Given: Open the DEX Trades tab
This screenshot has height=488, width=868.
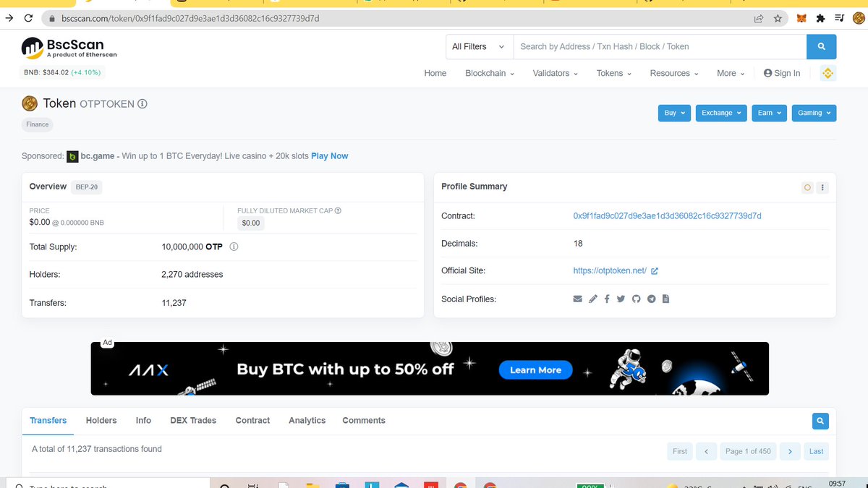Looking at the screenshot, I should tap(192, 420).
